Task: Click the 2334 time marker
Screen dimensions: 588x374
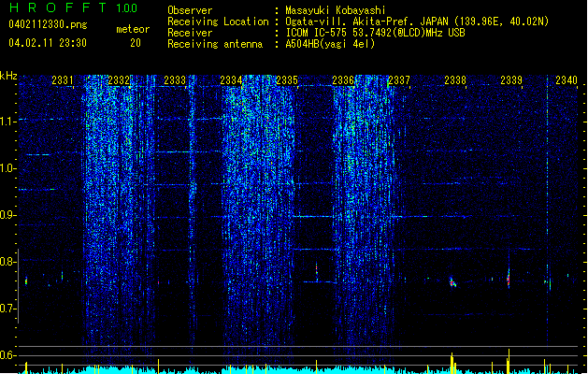Action: click(x=231, y=80)
